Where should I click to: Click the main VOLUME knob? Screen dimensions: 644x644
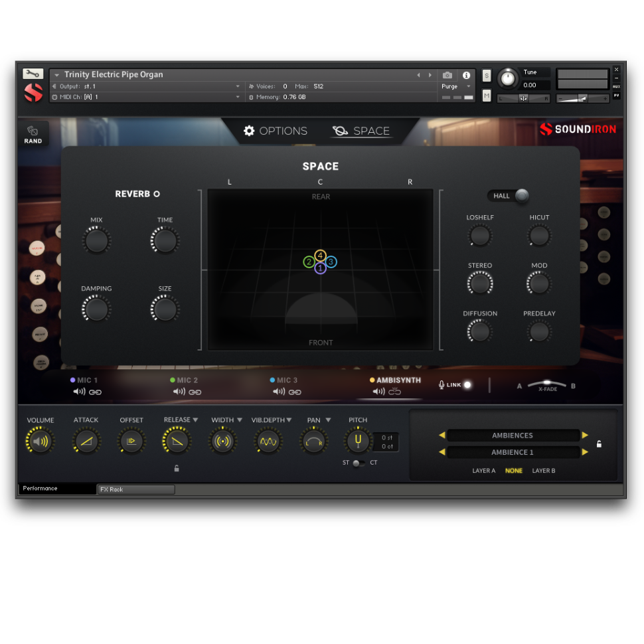pyautogui.click(x=40, y=441)
